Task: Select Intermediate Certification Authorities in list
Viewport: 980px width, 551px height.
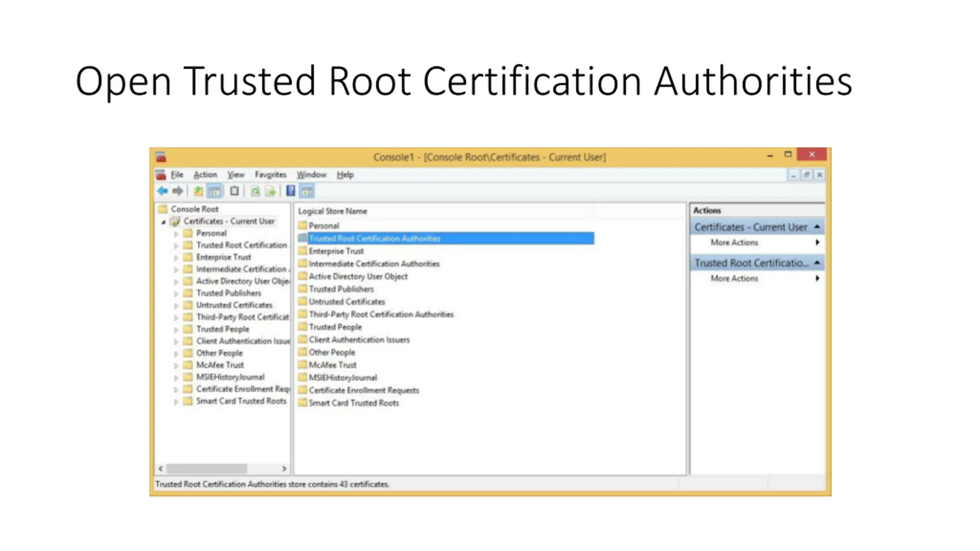Action: pyautogui.click(x=374, y=263)
